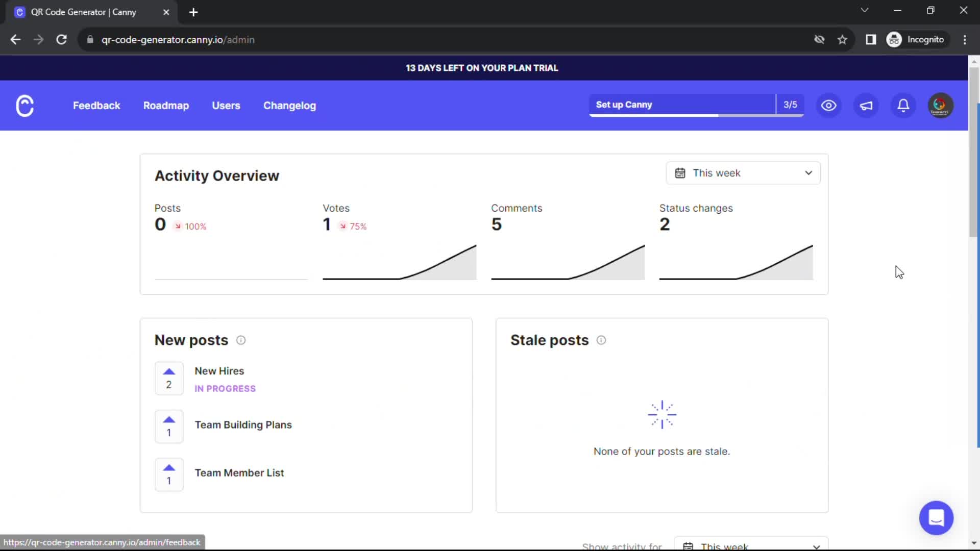
Task: Select the Users navigation tab
Action: click(x=226, y=106)
